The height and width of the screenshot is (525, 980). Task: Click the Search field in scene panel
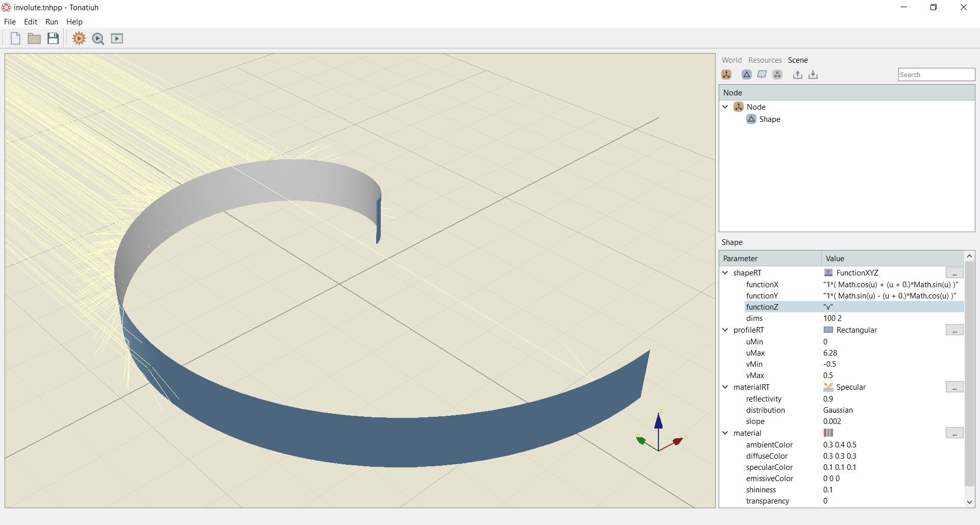coord(936,74)
